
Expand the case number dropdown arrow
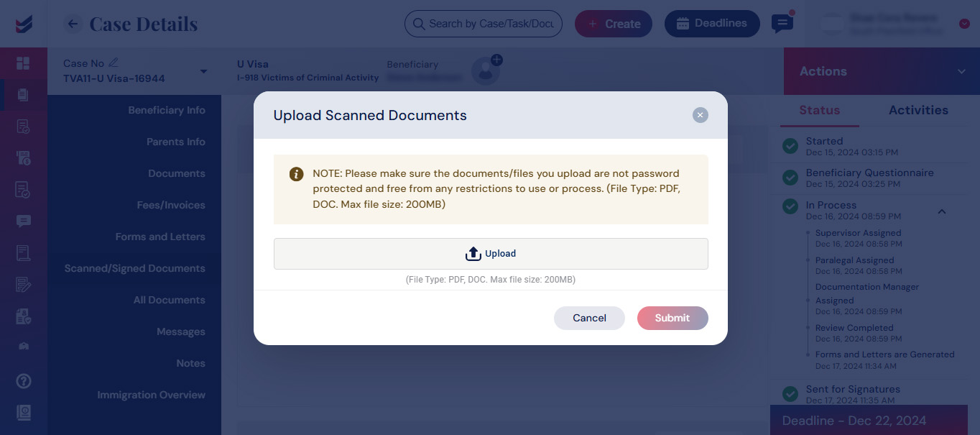[x=203, y=71]
